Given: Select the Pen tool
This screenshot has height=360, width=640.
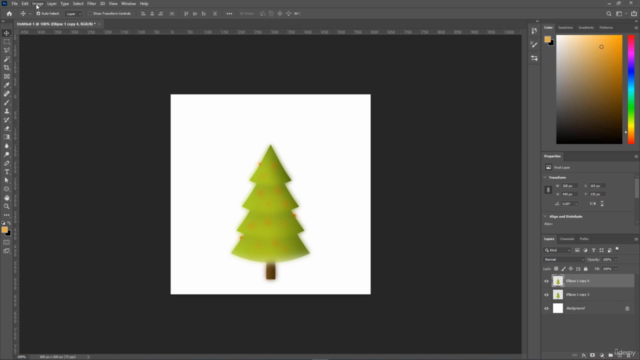Looking at the screenshot, I should tap(7, 163).
